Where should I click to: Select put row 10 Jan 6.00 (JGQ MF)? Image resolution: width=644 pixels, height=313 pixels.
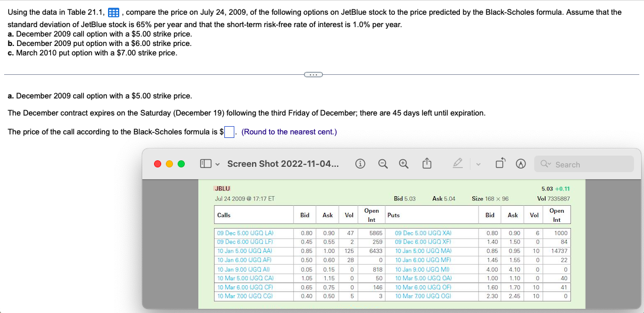(423, 260)
